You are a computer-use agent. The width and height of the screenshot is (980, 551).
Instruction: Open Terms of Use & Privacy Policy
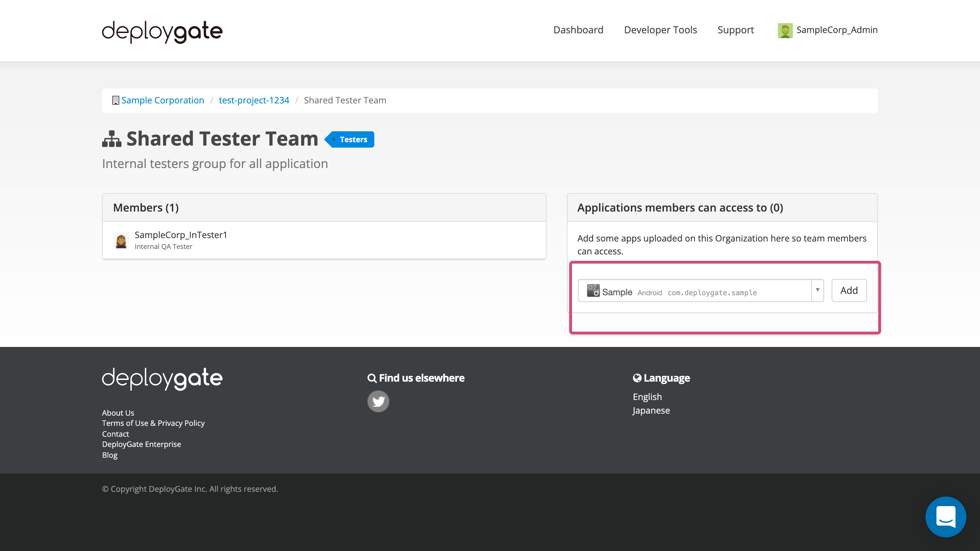(x=153, y=423)
